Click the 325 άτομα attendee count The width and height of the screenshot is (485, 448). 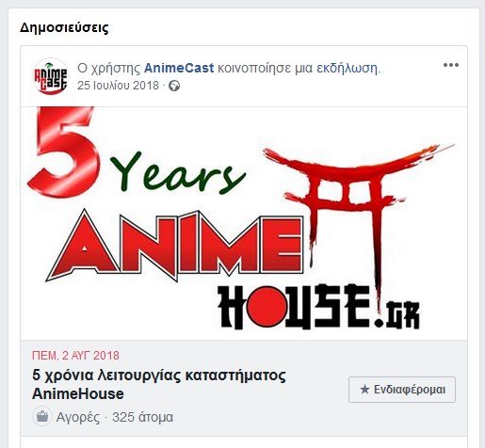coord(142,417)
